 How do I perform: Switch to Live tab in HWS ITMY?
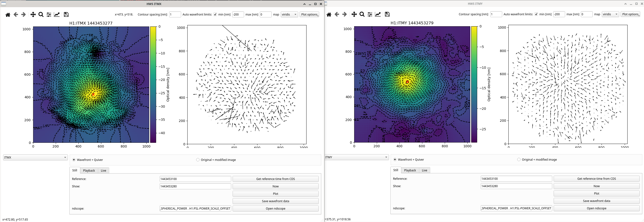424,170
